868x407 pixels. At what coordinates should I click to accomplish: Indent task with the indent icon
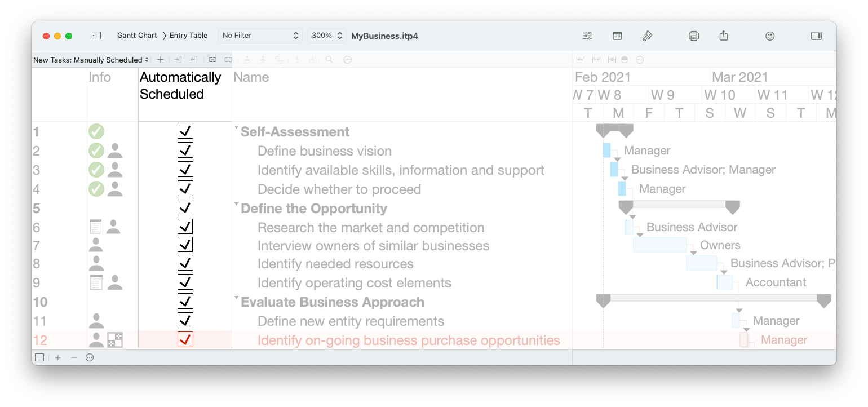(x=178, y=59)
